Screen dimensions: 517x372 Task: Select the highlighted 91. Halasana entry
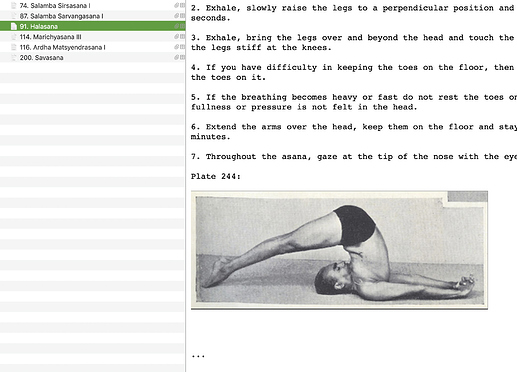[x=92, y=26]
